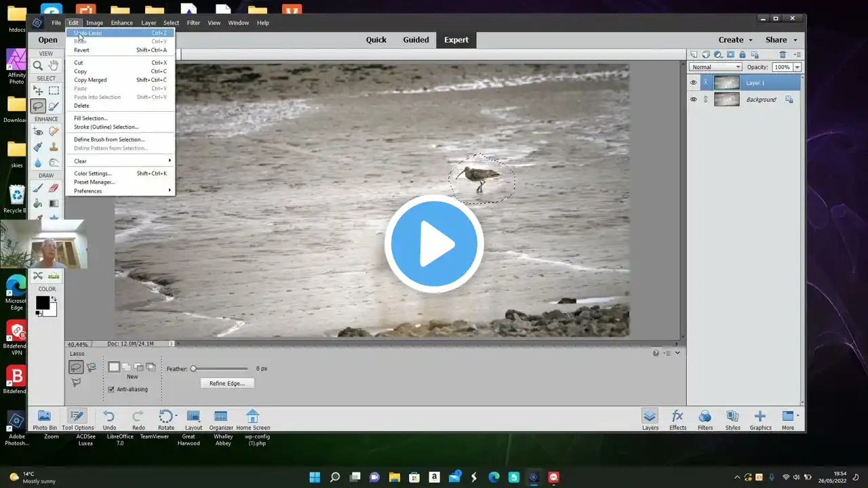Open the Photo Bin
868x488 pixels.
click(x=44, y=420)
